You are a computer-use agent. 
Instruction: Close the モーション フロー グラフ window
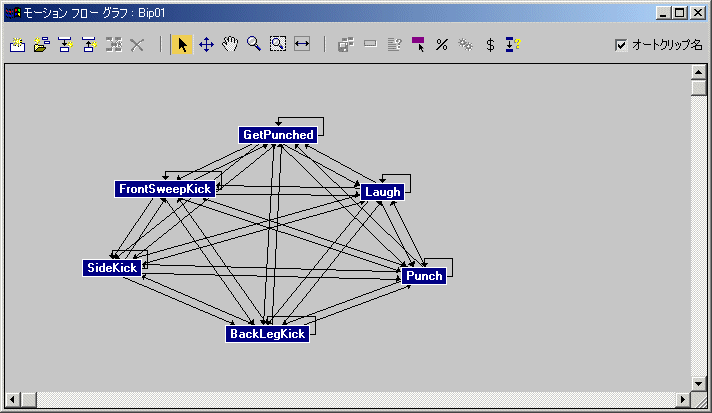[697, 13]
